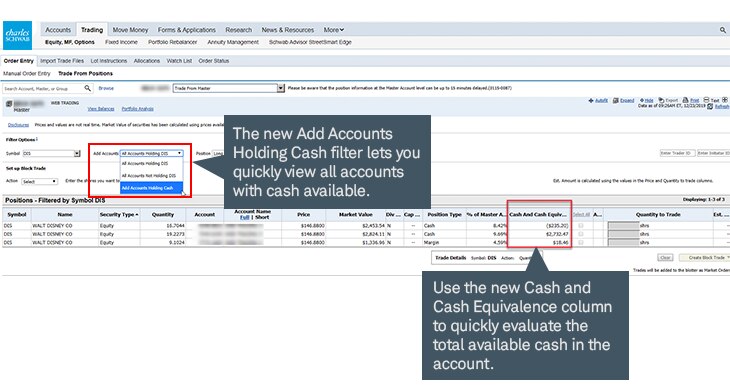730x390 pixels.
Task: Click the Print printer icon
Action: 685,100
